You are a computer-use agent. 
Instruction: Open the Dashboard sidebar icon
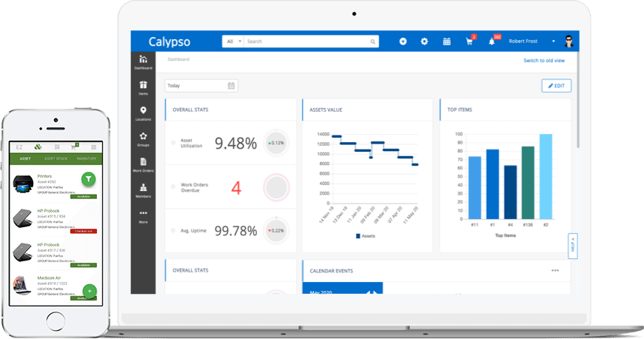click(143, 62)
